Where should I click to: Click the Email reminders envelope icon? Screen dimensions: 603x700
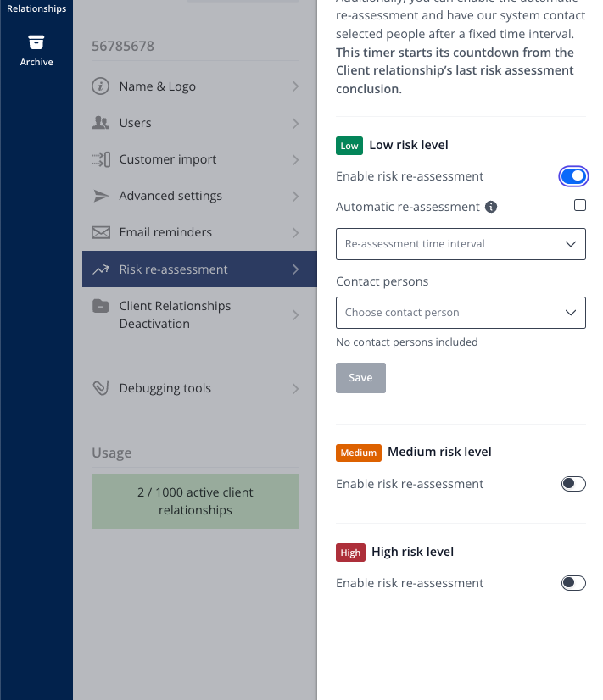[101, 232]
